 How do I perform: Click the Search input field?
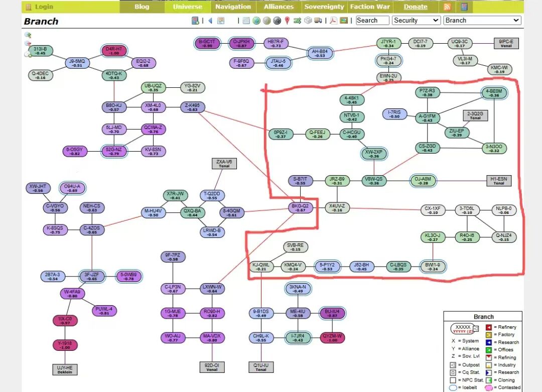(x=372, y=21)
